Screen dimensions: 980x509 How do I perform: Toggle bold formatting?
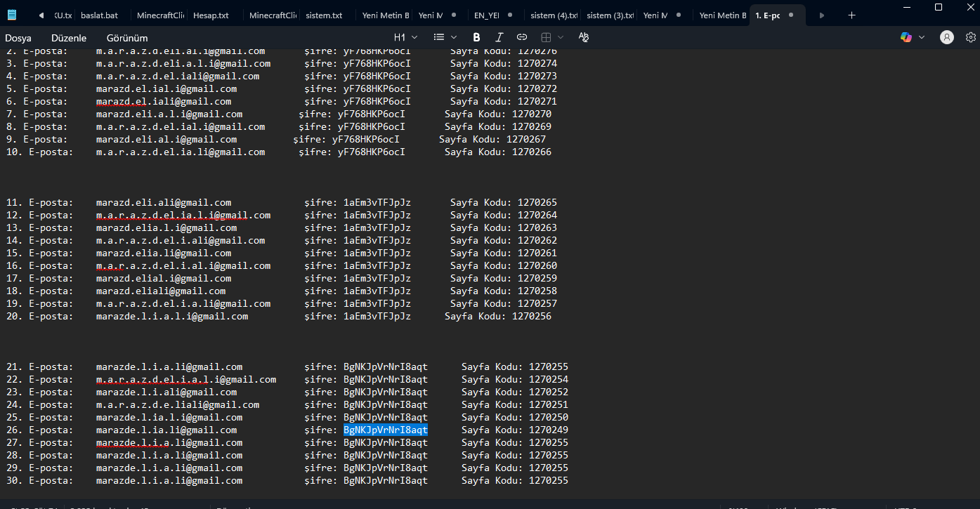(477, 37)
